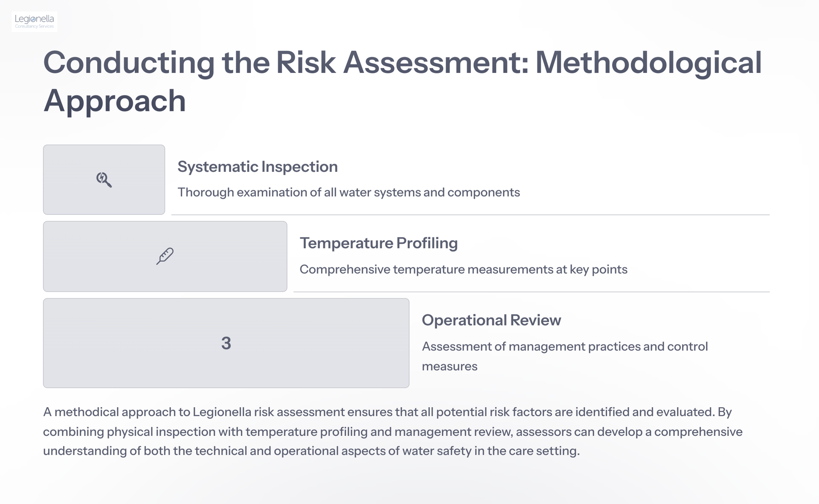
Task: Click the grey box for Temperature Profiling
Action: pos(165,256)
